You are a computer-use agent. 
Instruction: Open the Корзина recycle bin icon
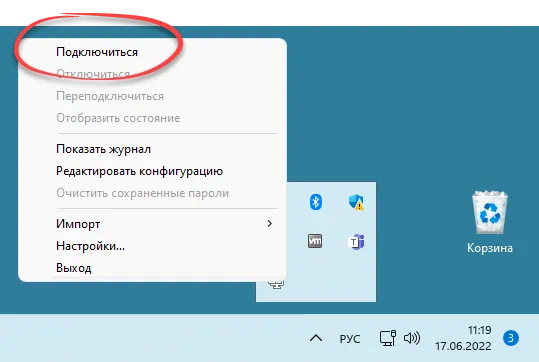tap(490, 213)
